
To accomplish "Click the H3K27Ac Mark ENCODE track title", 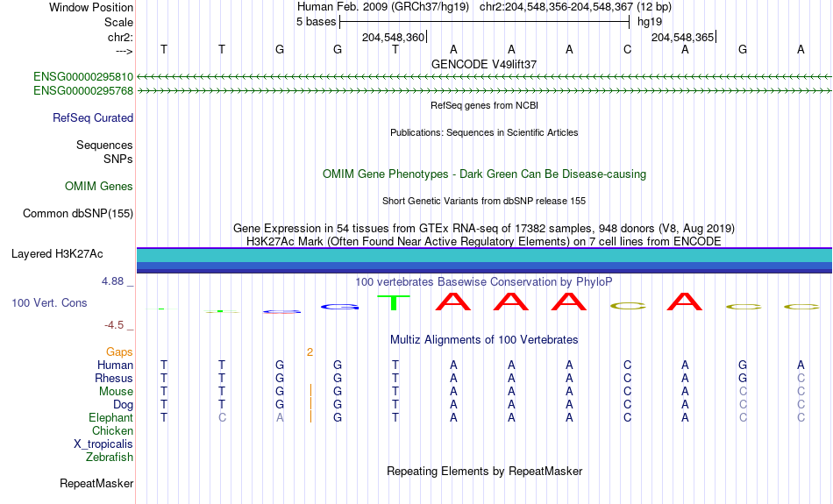I will click(x=484, y=242).
